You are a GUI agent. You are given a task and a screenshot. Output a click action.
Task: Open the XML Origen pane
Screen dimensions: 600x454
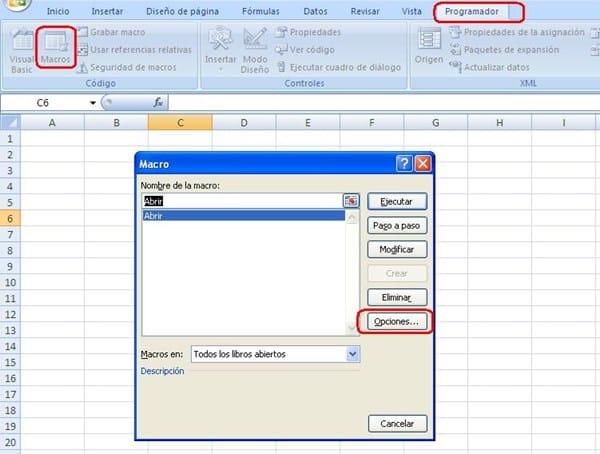click(x=429, y=46)
